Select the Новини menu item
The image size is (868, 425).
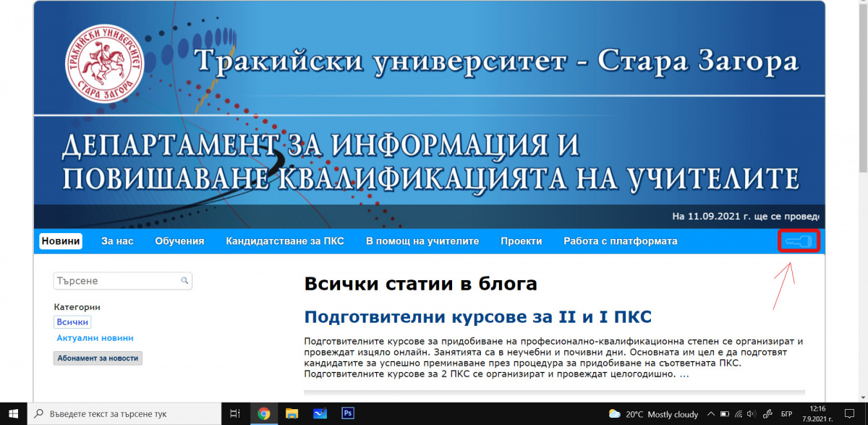tap(61, 241)
